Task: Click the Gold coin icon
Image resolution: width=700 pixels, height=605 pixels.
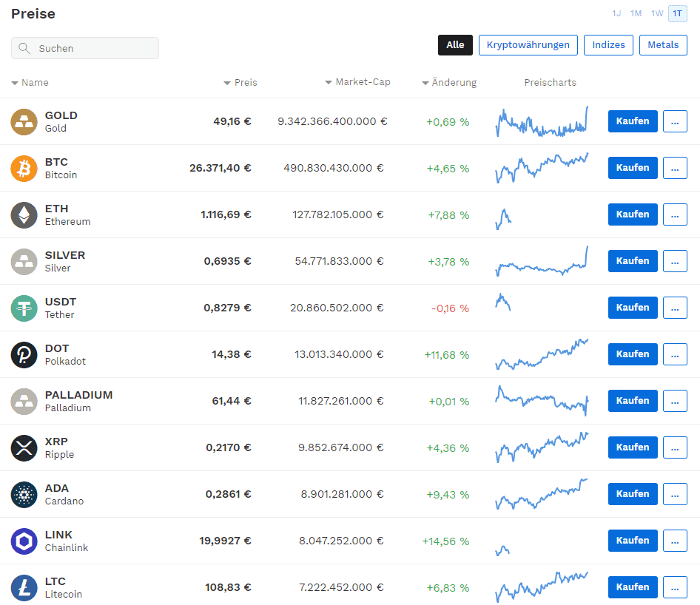Action: pos(24,122)
